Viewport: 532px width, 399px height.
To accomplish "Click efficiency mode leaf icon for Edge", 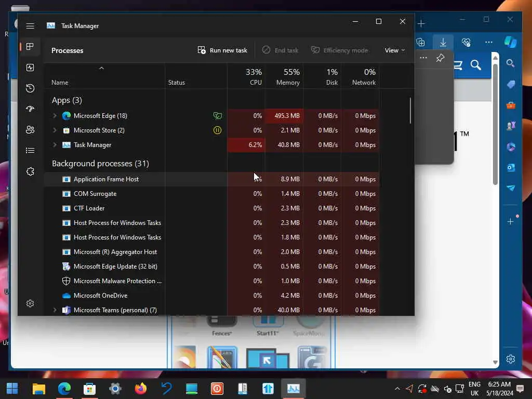I will click(218, 116).
